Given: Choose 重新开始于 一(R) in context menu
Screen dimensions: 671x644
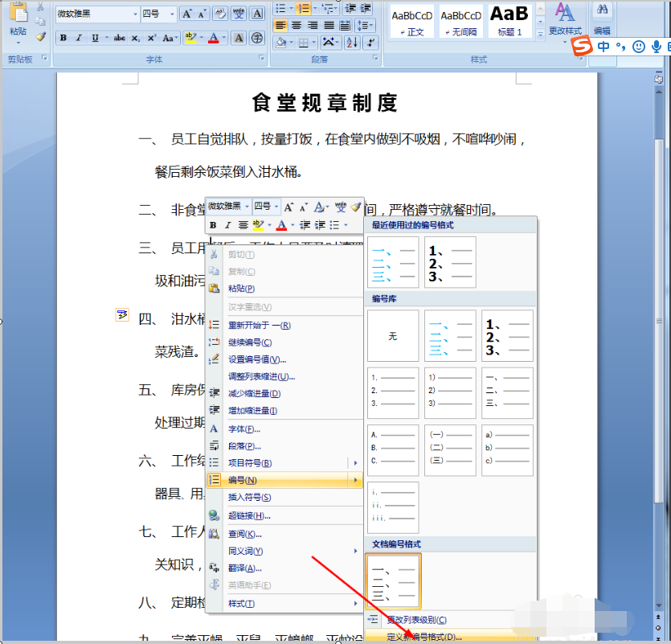Looking at the screenshot, I should pyautogui.click(x=284, y=326).
